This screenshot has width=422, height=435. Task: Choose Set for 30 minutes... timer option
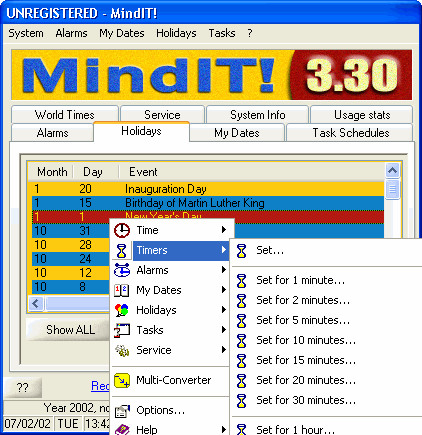point(306,400)
